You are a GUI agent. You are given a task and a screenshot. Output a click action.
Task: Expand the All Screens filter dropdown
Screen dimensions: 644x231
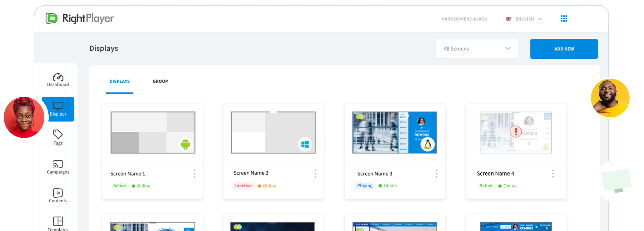click(x=477, y=49)
